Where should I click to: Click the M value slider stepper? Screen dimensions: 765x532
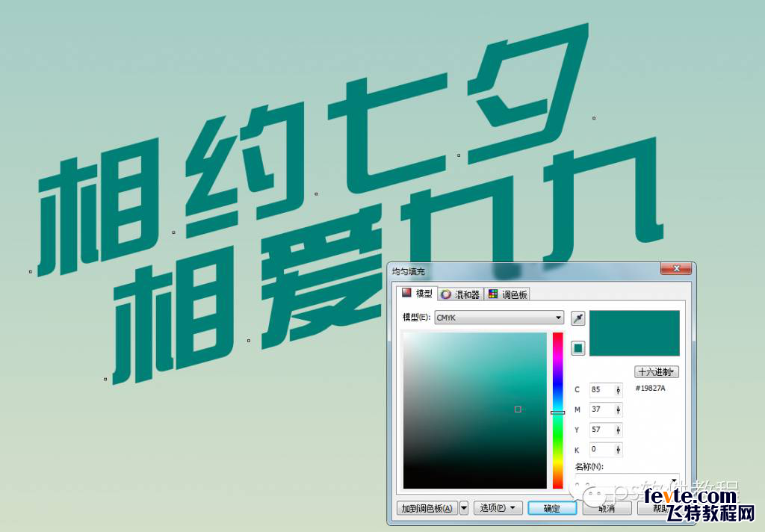pos(618,410)
